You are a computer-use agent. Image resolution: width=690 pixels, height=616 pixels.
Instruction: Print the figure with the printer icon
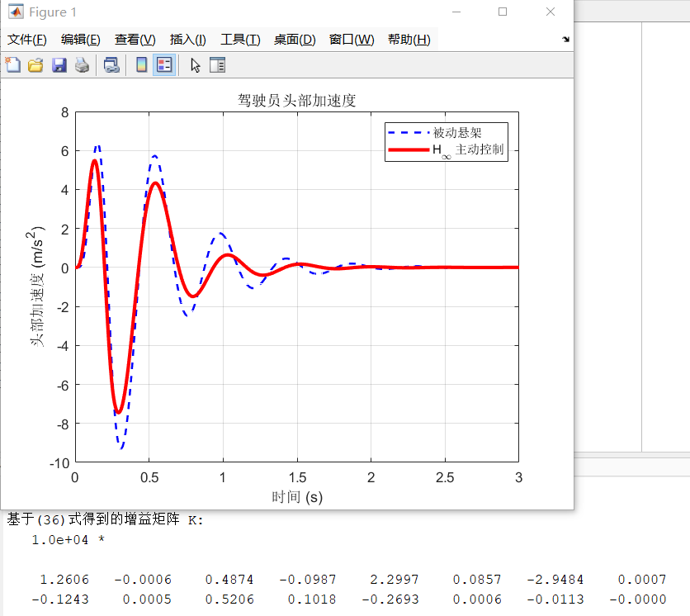[x=82, y=65]
